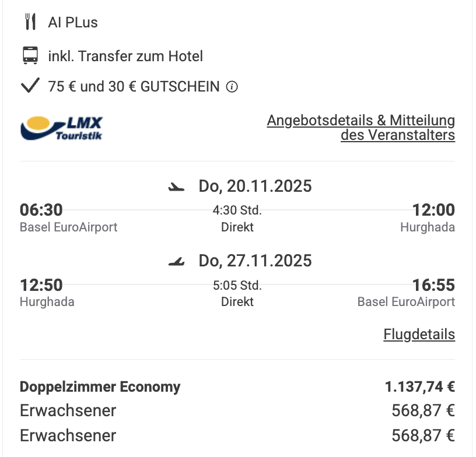Viewport: 476px width, 457px height.
Task: Select the AI PLus meal plan text
Action: pos(73,22)
